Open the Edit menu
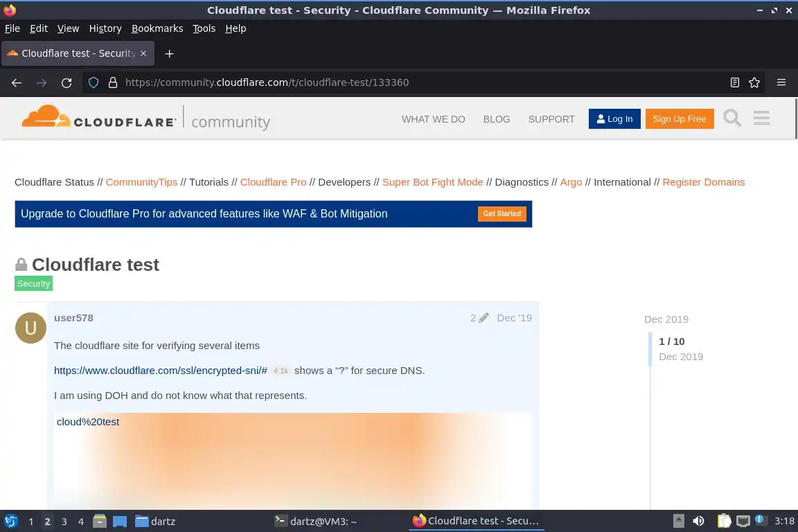798x532 pixels. [x=39, y=28]
